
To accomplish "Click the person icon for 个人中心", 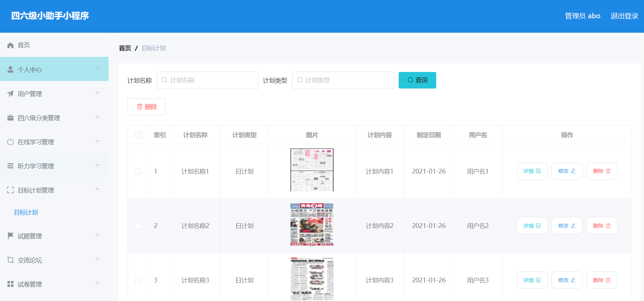I will click(x=10, y=69).
